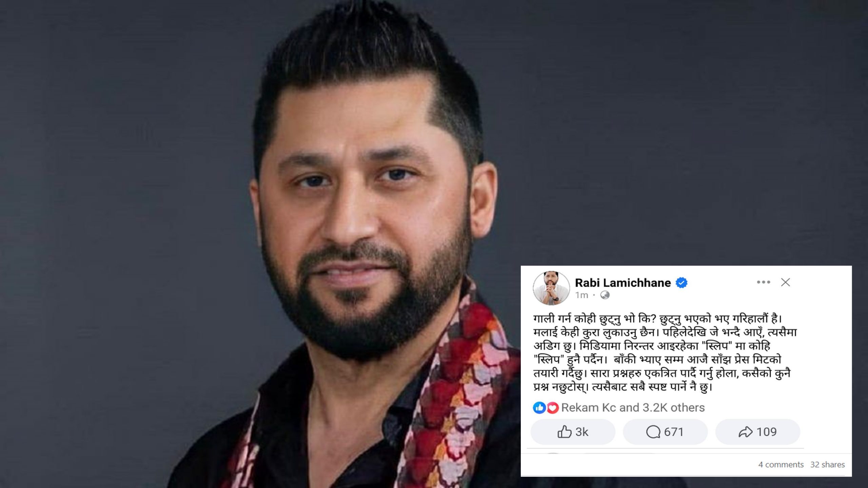Screen dimensions: 868x488
Task: Click the blue thumbs-up reaction icon
Action: click(539, 408)
